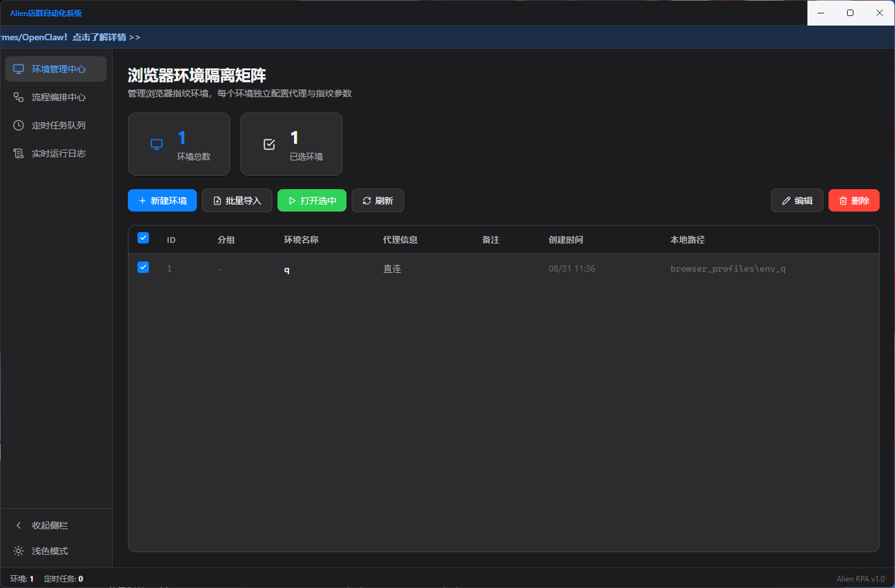Click the monitor icon beside 环境管理中心
Image resolution: width=895 pixels, height=588 pixels.
(19, 69)
